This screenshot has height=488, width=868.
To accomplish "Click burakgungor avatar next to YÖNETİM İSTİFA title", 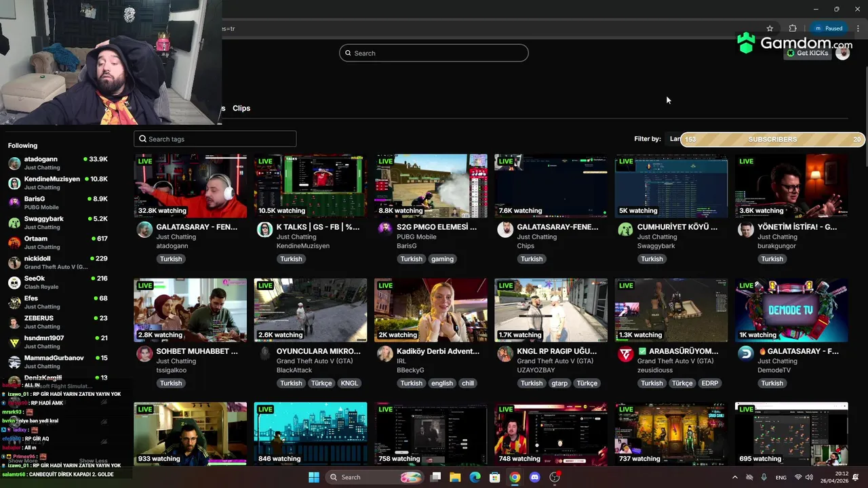I will tap(746, 229).
